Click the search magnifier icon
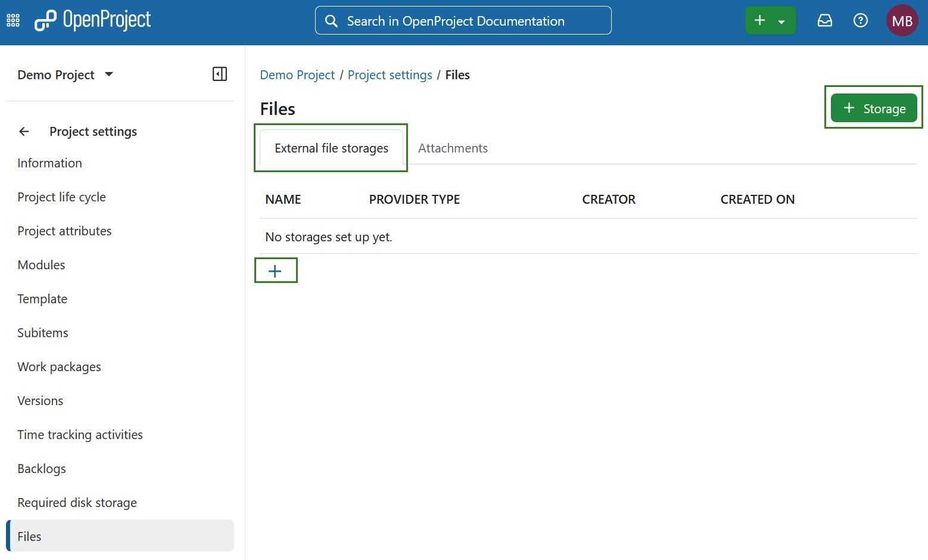Screen dimensions: 928x560 click(331, 20)
